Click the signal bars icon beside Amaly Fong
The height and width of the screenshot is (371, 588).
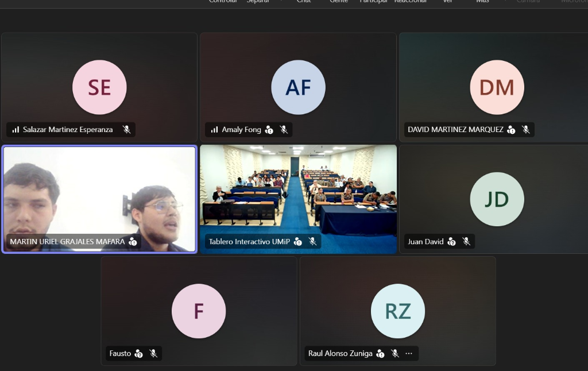click(215, 130)
